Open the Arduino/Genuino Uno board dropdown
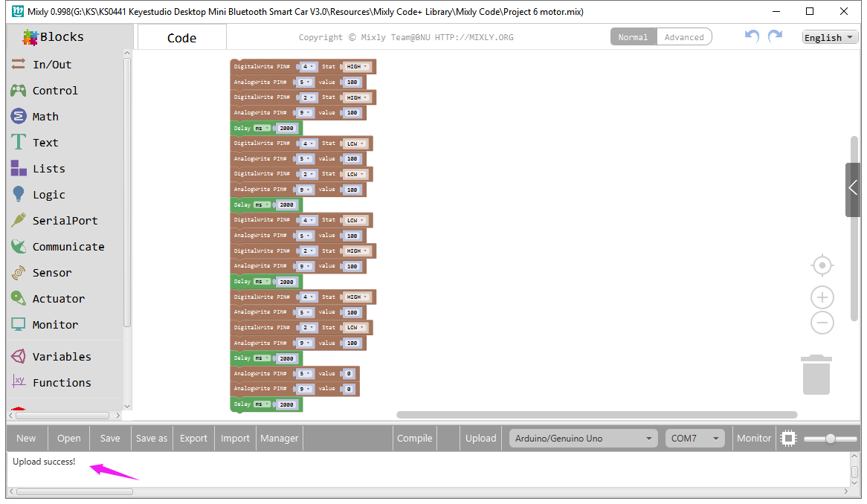The width and height of the screenshot is (867, 504). coord(584,439)
